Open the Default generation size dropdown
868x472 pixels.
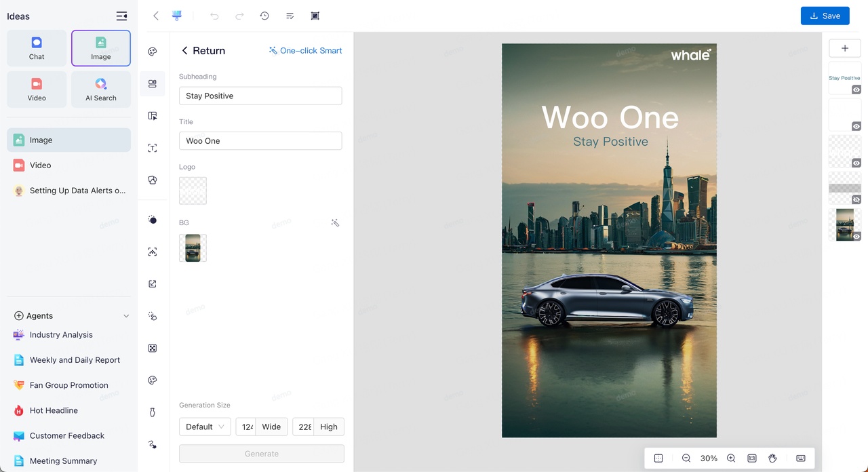[x=205, y=427]
